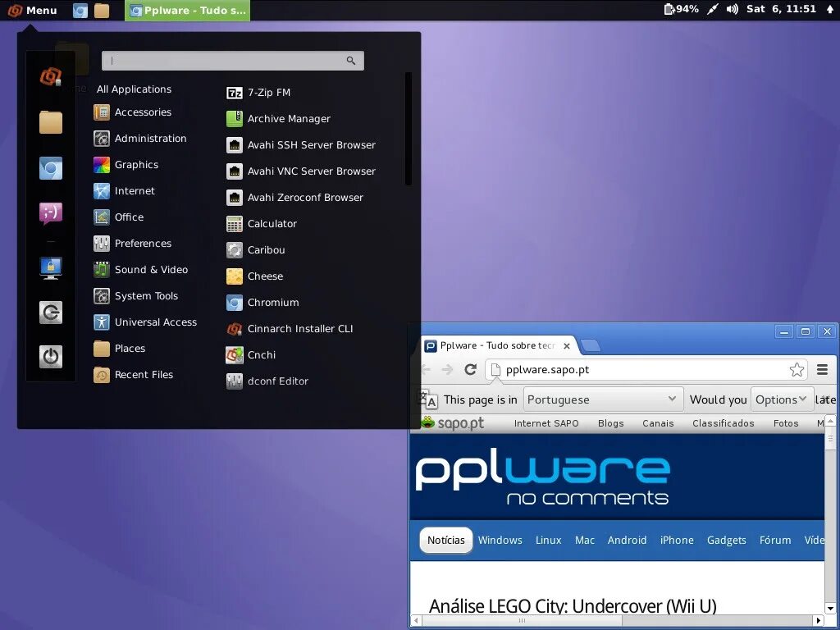Open Avahi SSH Server Browser
Viewport: 840px width, 630px height.
[x=301, y=145]
